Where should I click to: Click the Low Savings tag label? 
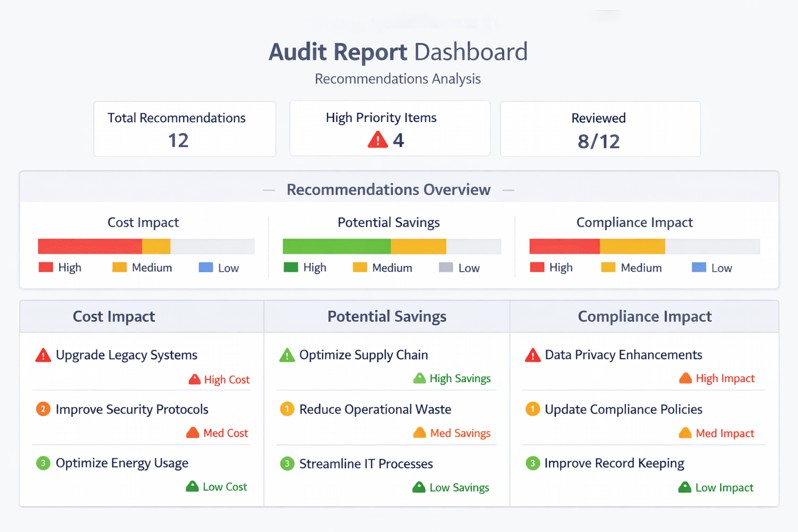(459, 488)
